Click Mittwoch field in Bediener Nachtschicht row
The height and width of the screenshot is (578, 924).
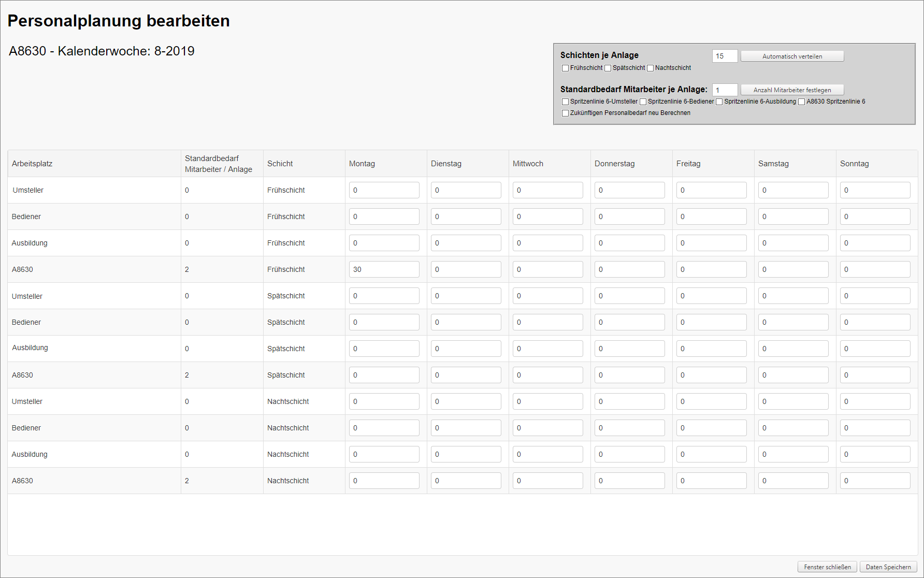(x=547, y=428)
